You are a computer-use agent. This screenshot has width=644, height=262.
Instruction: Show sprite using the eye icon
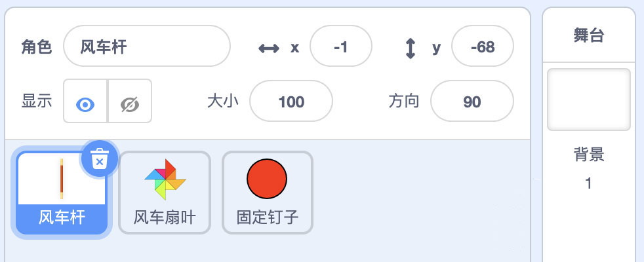(x=85, y=103)
